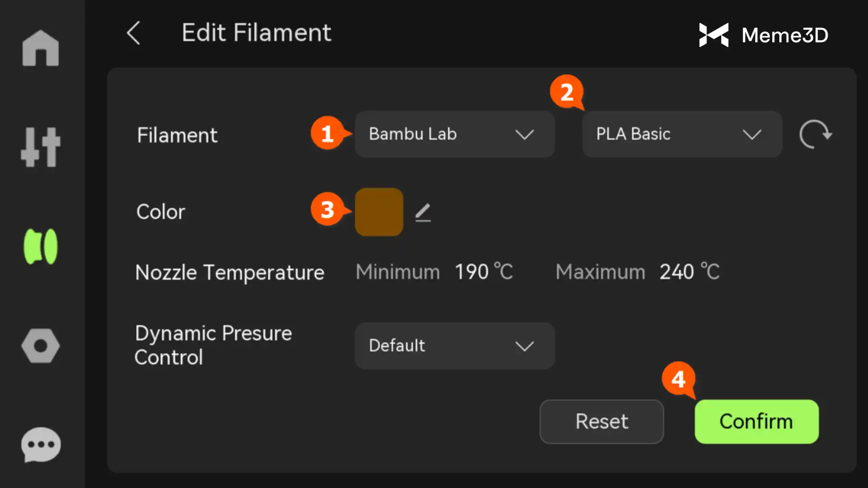
Task: Open the PLA Basic type dropdown
Action: (x=682, y=134)
